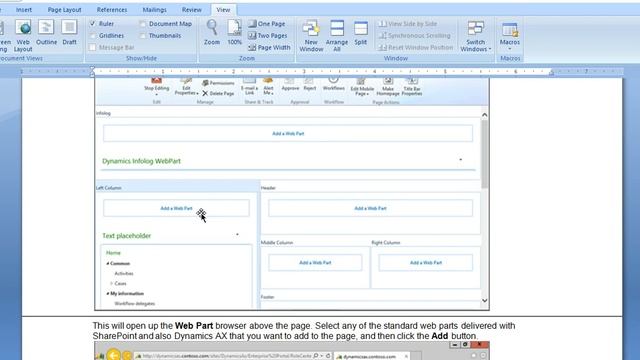The height and width of the screenshot is (360, 640).
Task: Enable the Document Map checkbox
Action: (142, 24)
